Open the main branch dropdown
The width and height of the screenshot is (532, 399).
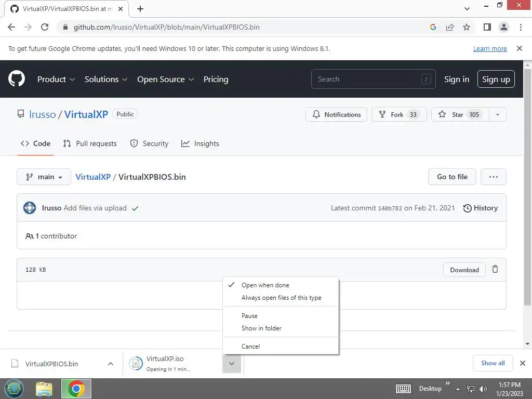point(44,177)
